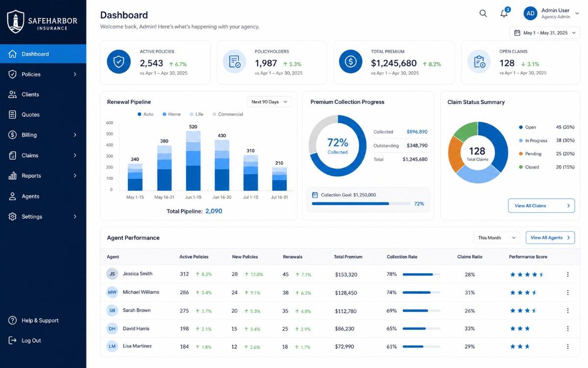588x368 pixels.
Task: Toggle the Pending claims legend entry
Action: (546, 154)
